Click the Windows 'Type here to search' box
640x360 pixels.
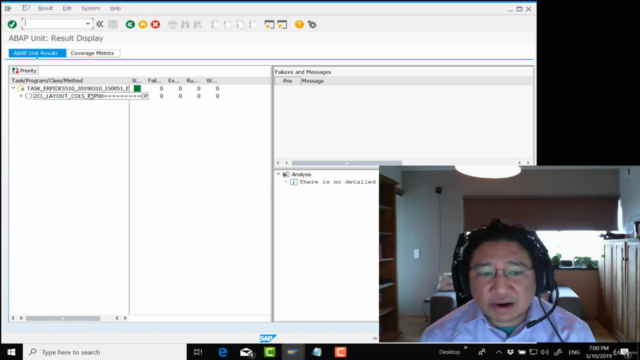pyautogui.click(x=104, y=352)
